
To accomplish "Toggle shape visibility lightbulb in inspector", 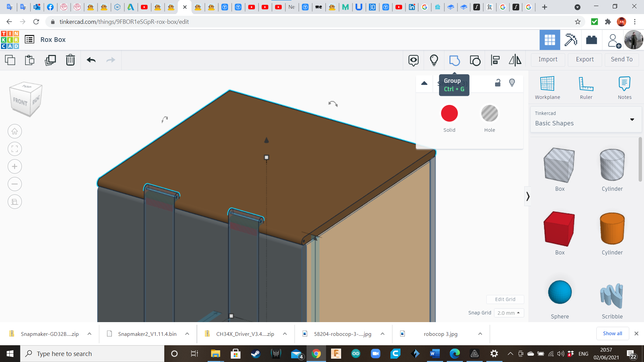I will tap(512, 83).
